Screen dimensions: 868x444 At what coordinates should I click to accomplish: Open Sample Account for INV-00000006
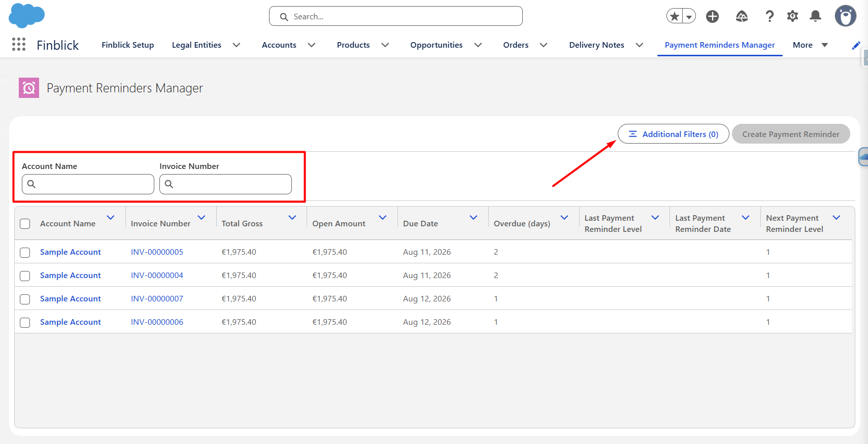coord(71,322)
